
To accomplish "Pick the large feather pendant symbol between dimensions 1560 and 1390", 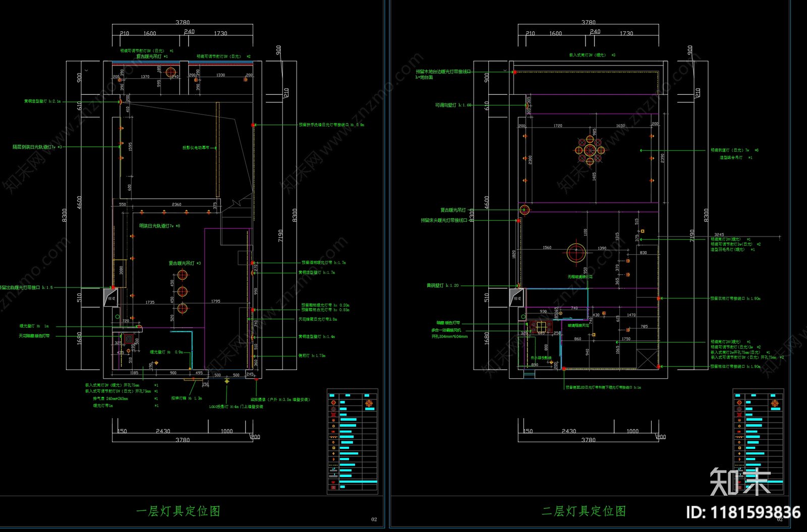I will click(576, 253).
